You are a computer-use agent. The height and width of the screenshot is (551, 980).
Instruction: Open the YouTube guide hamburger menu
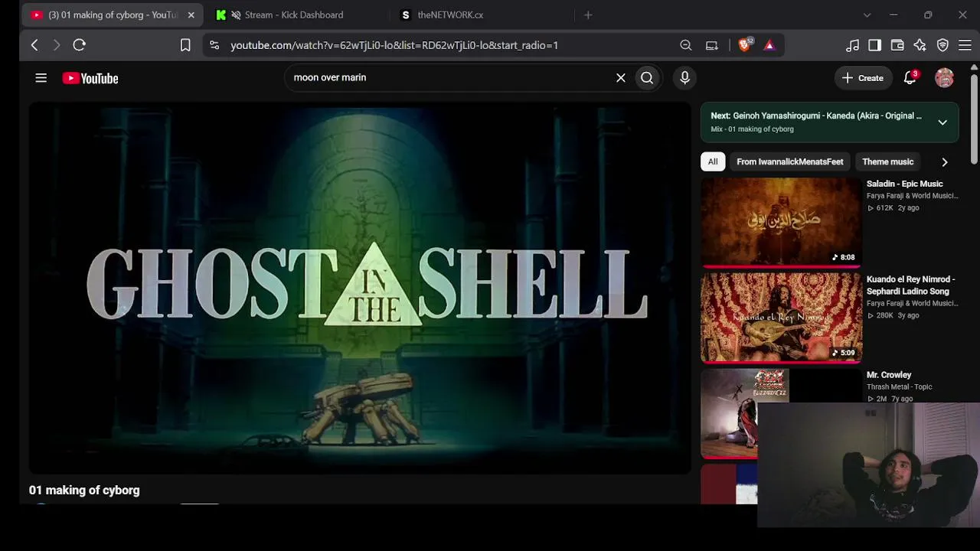[41, 78]
